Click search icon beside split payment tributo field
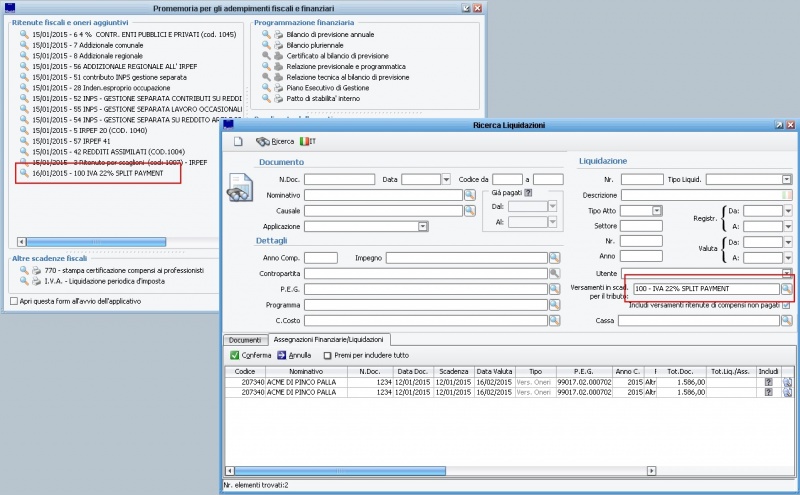This screenshot has height=495, width=800. [787, 289]
